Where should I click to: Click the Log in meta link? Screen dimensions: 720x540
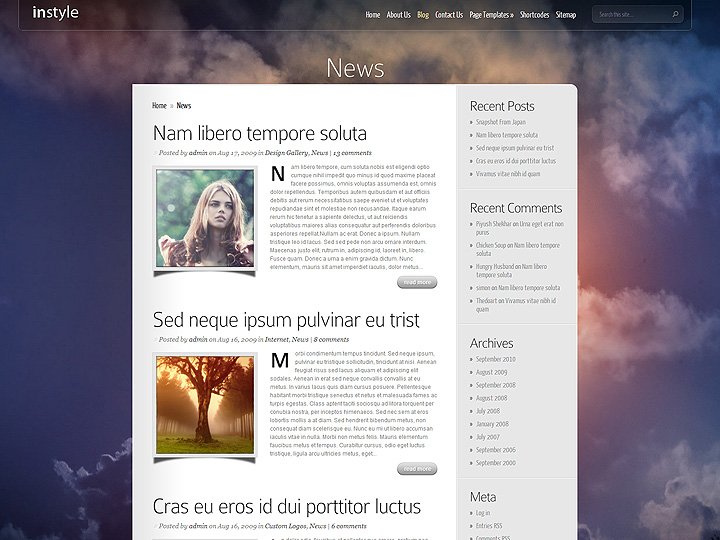click(x=483, y=513)
